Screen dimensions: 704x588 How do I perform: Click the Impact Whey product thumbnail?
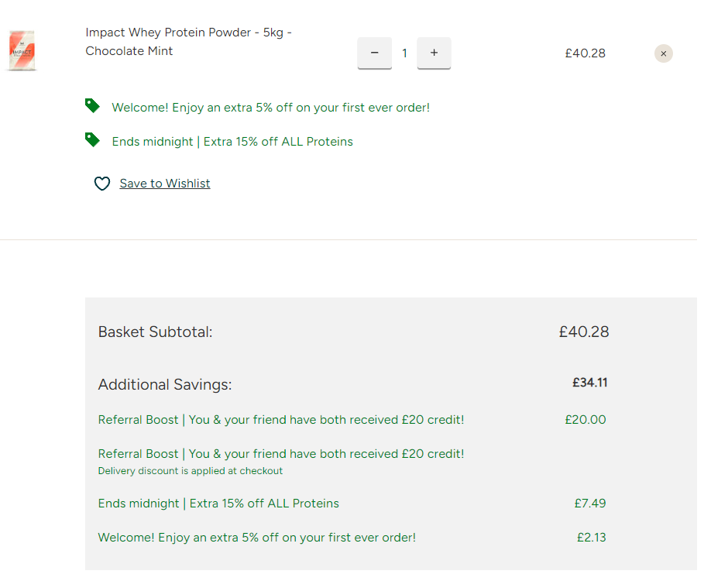click(22, 50)
